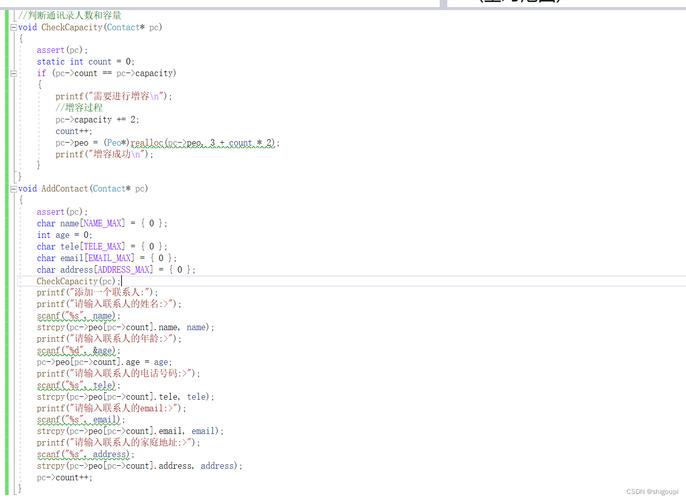Click the scanf tele warning line
The width and height of the screenshot is (686, 500).
click(x=78, y=385)
